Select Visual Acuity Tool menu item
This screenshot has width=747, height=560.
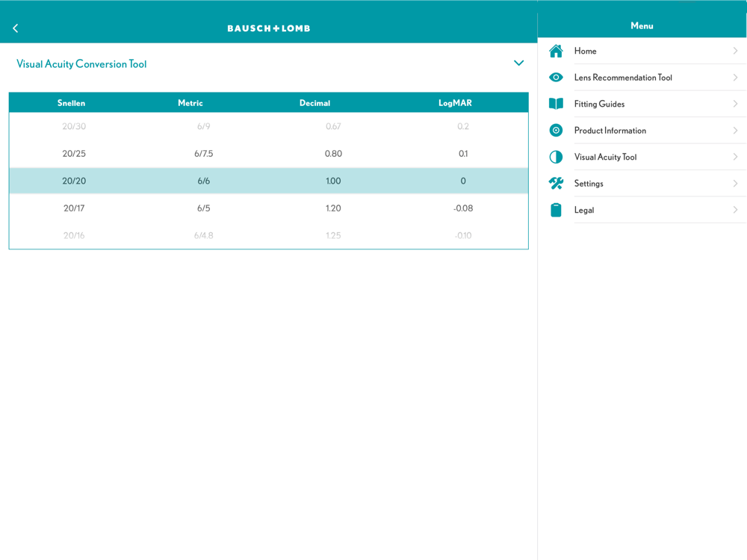click(642, 157)
